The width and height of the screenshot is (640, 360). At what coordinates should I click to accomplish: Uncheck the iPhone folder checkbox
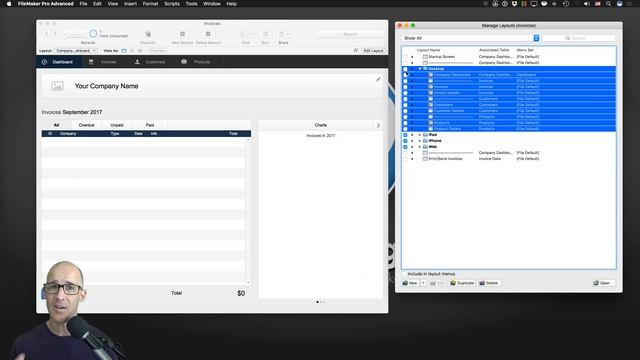pyautogui.click(x=405, y=141)
